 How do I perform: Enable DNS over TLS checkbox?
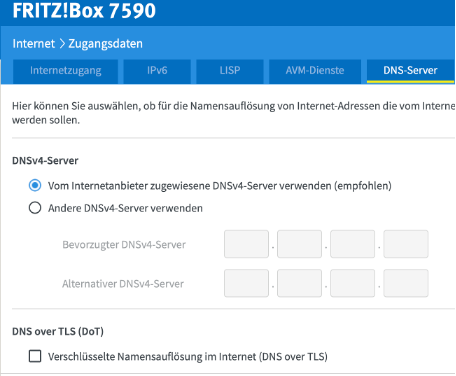[x=35, y=356]
